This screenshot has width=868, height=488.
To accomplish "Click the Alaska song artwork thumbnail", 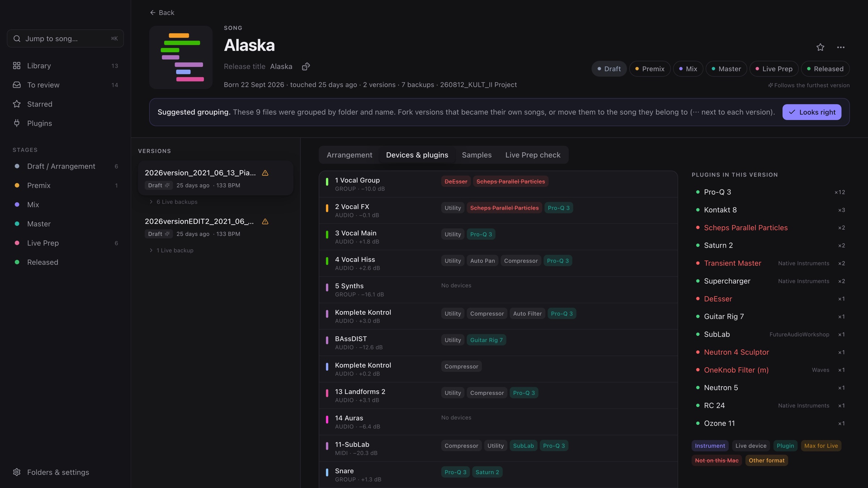I will tap(181, 57).
